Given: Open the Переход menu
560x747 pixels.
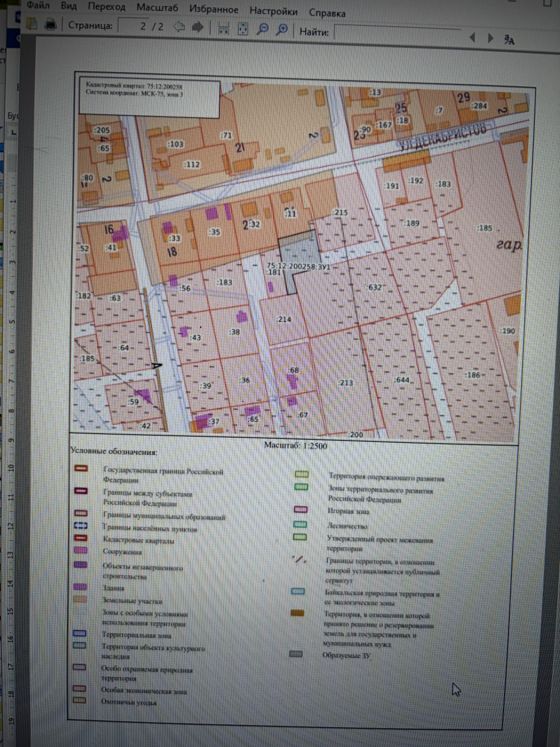Looking at the screenshot, I should pyautogui.click(x=106, y=7).
